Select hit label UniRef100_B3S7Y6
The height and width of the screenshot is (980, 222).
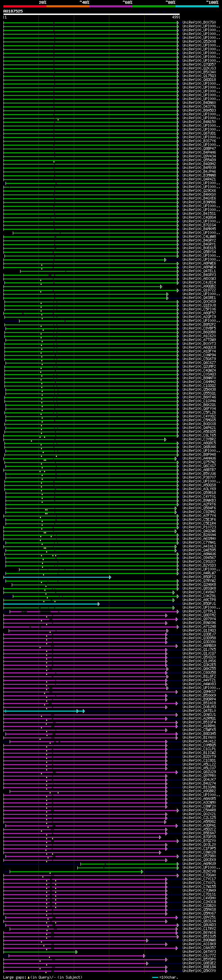pos(199,141)
